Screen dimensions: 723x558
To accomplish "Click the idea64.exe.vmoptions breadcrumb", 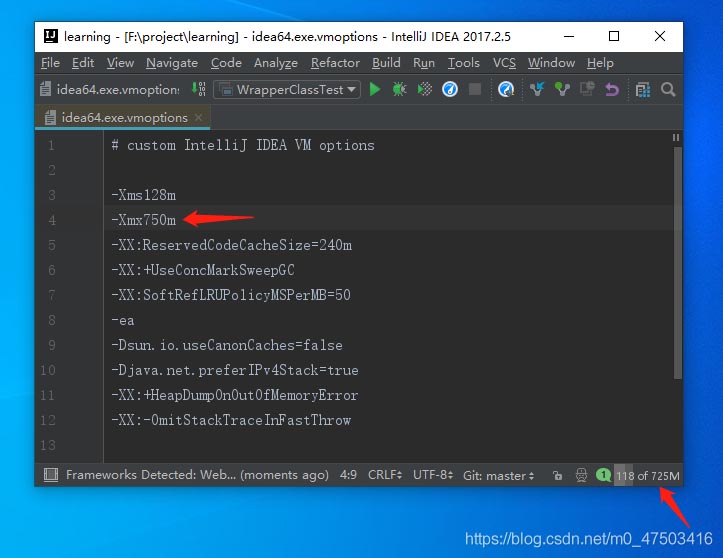I will coord(111,89).
